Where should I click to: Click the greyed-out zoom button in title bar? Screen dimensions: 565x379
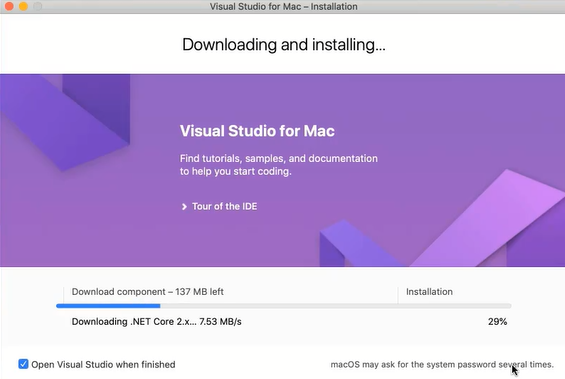click(37, 6)
